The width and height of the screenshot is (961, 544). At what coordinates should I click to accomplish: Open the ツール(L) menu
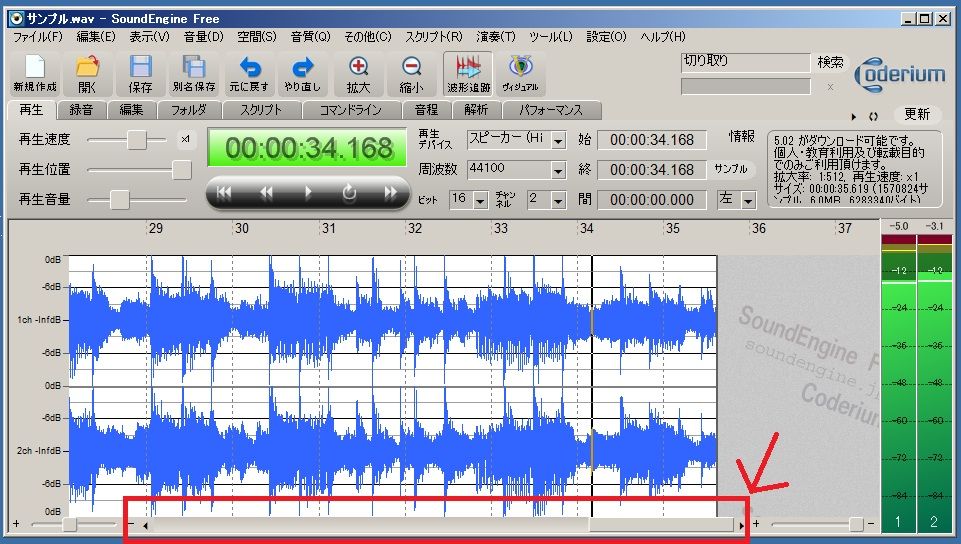click(x=550, y=37)
